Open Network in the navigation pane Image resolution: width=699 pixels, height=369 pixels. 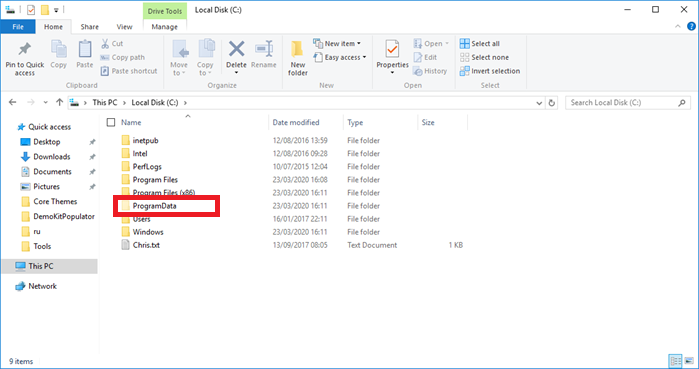(x=42, y=286)
